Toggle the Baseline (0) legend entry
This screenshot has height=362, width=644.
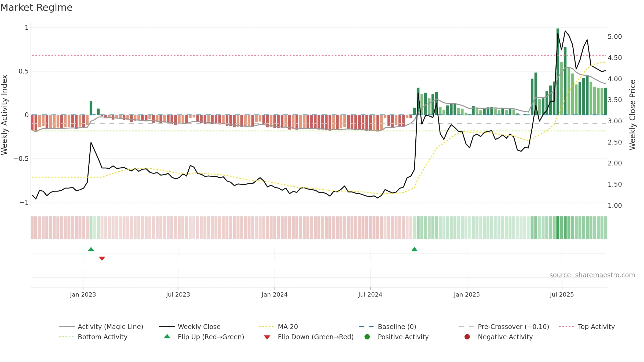(387, 327)
